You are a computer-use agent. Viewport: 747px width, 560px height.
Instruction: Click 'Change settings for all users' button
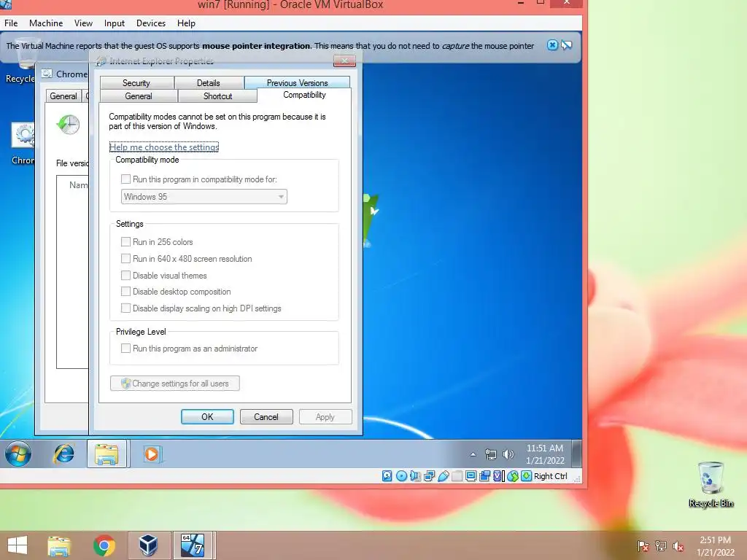coord(175,384)
